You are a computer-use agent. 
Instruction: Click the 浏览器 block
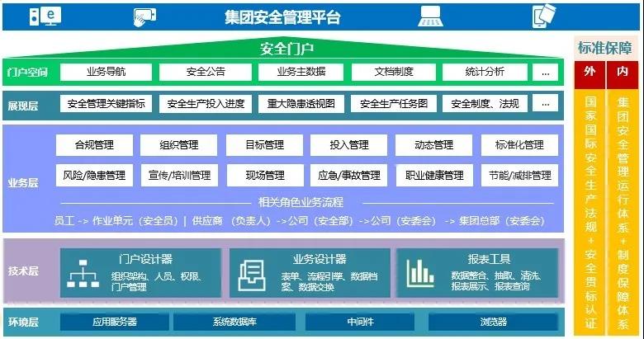point(493,322)
